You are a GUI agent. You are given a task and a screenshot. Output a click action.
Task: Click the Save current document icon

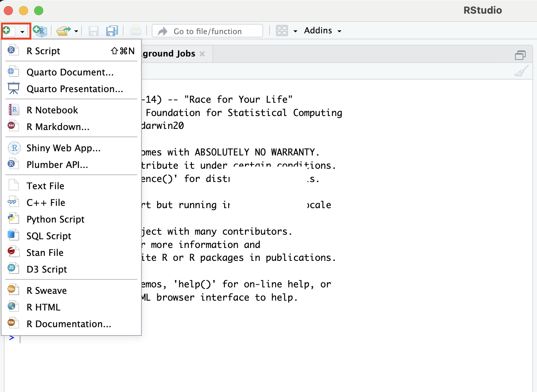point(93,31)
